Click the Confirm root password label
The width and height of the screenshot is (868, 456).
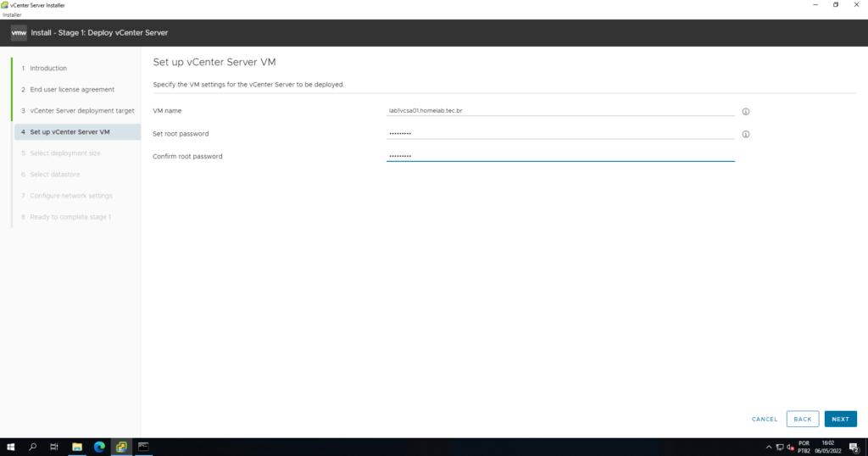tap(187, 156)
